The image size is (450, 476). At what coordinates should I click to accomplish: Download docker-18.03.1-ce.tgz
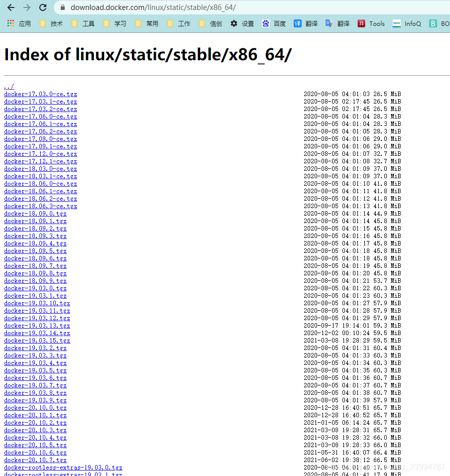click(x=40, y=176)
